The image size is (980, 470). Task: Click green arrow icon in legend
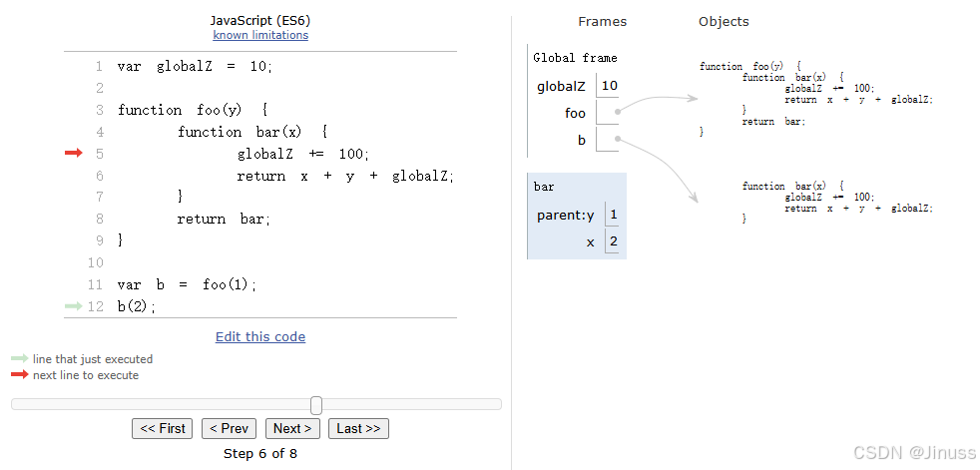coord(20,359)
